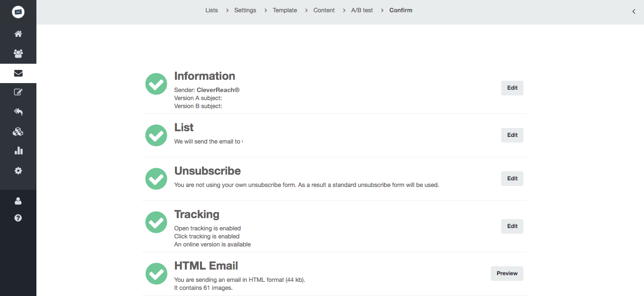This screenshot has width=644, height=296.
Task: Click 'We will send the email to' text
Action: pyautogui.click(x=208, y=142)
